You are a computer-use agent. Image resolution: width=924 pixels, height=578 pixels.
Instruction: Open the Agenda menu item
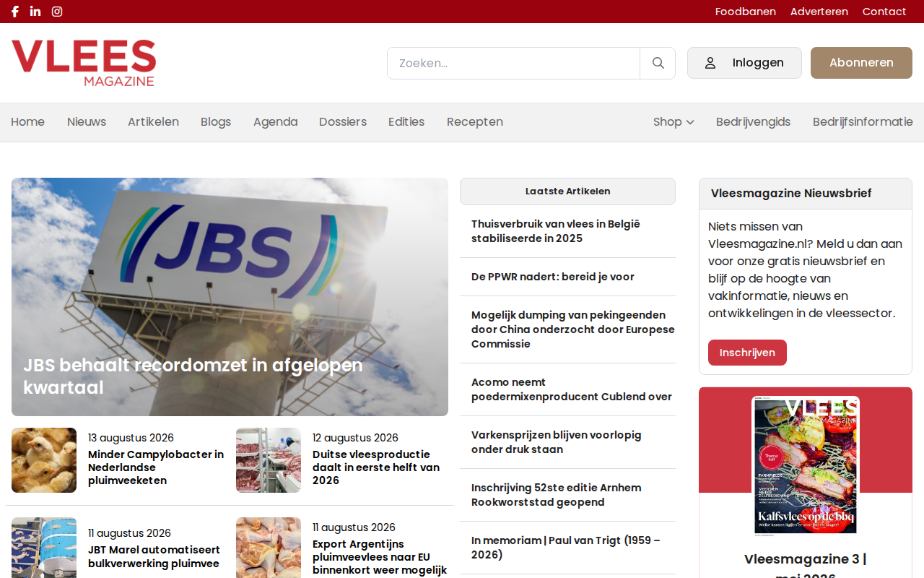[275, 122]
